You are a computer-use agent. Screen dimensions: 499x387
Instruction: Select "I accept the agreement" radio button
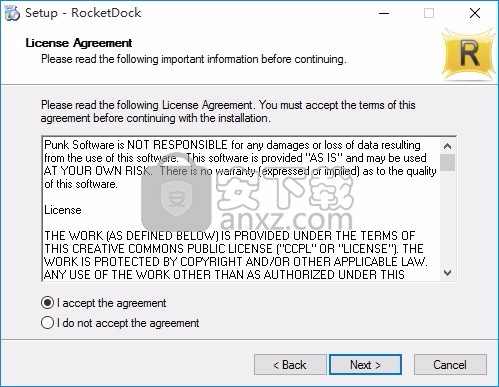point(47,303)
